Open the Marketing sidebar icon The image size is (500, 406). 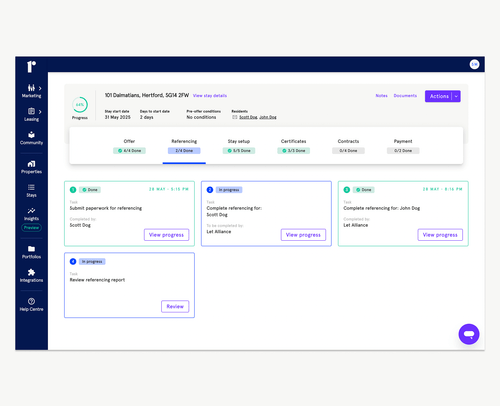click(31, 88)
